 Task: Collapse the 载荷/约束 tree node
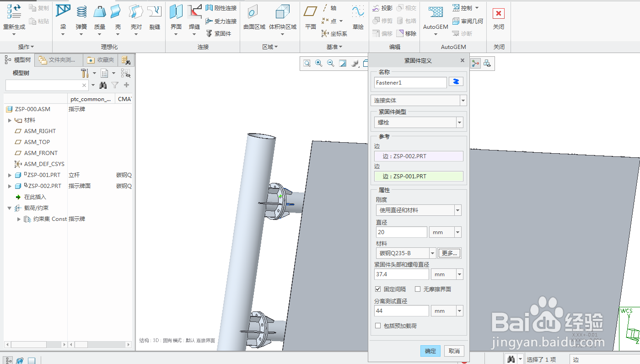[x=10, y=208]
